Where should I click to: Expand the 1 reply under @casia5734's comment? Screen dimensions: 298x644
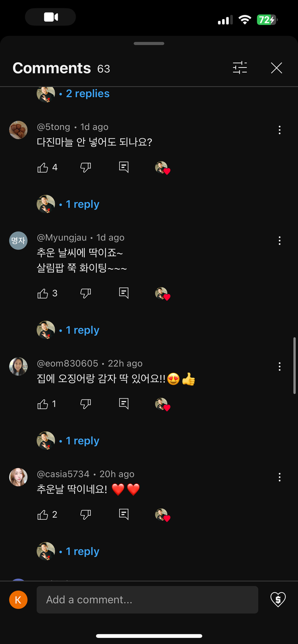82,551
